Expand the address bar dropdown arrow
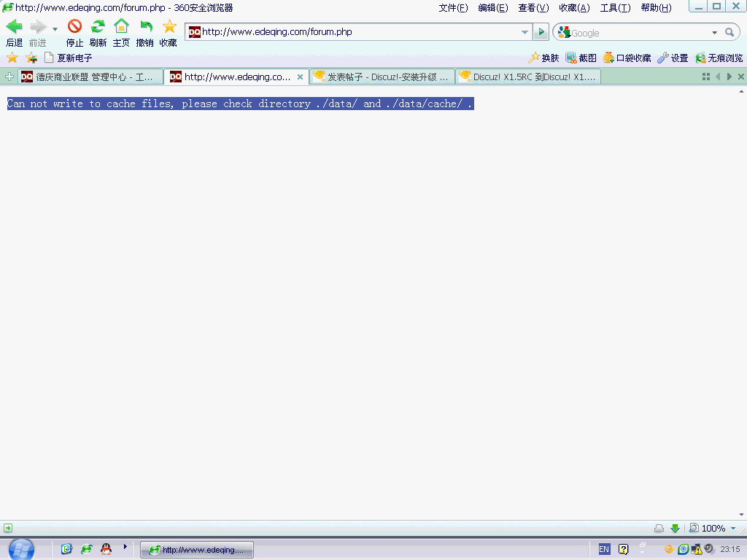 (x=525, y=32)
